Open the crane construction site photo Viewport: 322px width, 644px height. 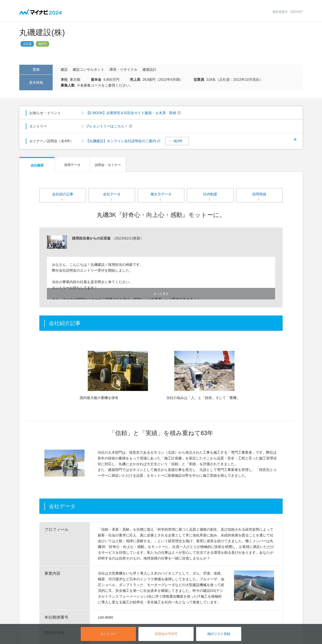[204, 371]
